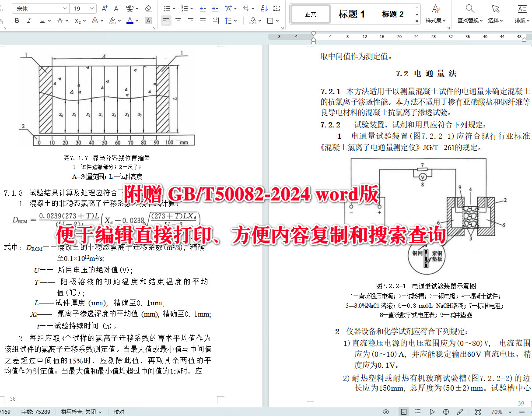
Task: Click 校对 proofreading in status bar
Action: point(119,412)
